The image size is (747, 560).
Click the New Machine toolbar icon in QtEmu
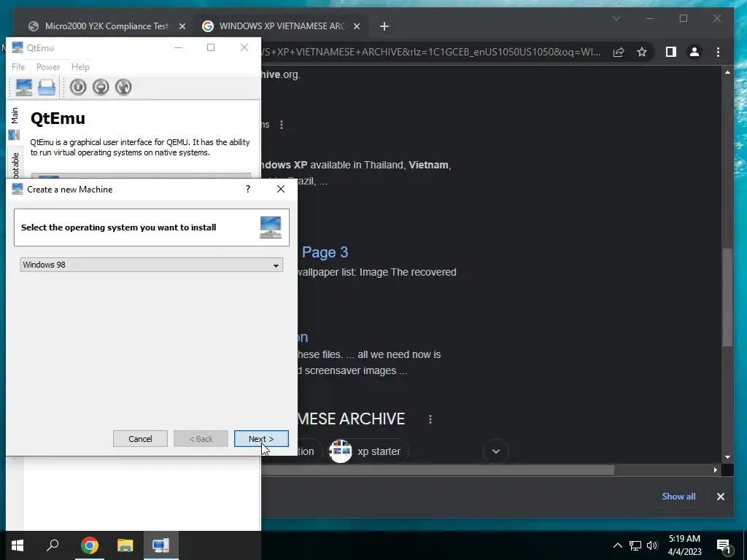[x=24, y=87]
